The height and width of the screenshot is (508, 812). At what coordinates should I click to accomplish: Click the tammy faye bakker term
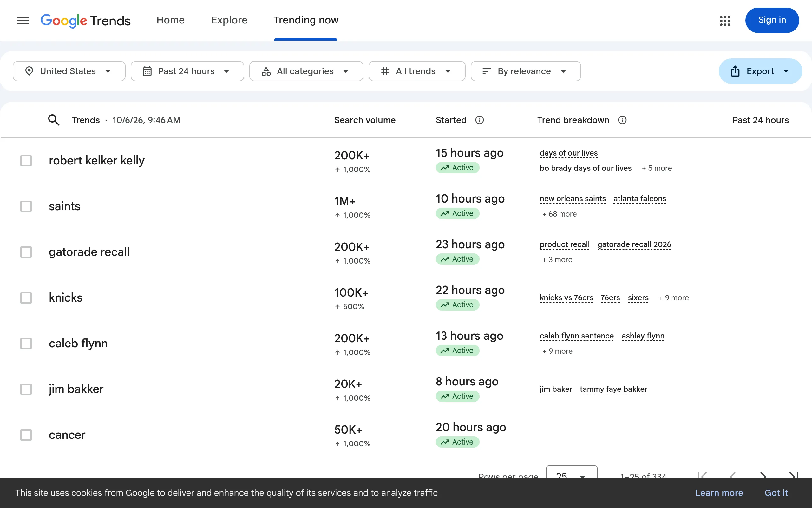613,389
